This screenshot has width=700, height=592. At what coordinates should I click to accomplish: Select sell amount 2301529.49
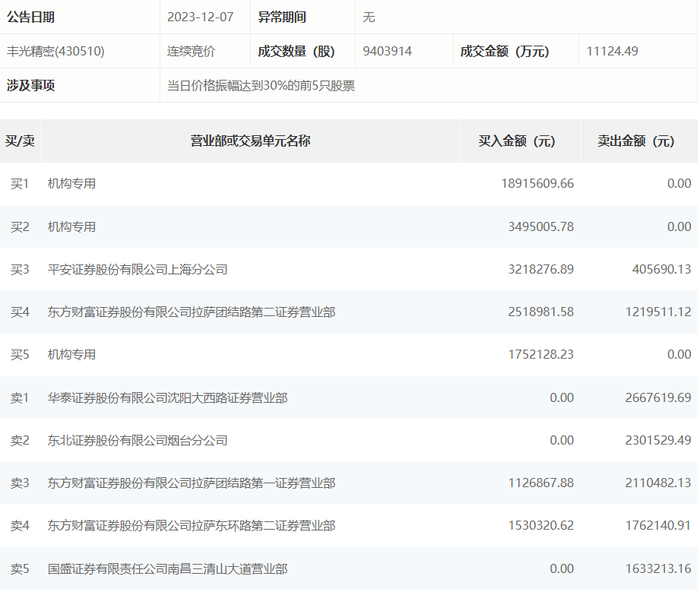pos(658,440)
